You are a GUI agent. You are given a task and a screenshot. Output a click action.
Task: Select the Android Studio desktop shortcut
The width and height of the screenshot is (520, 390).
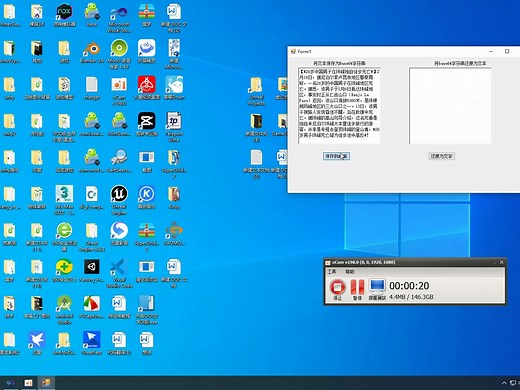click(64, 304)
